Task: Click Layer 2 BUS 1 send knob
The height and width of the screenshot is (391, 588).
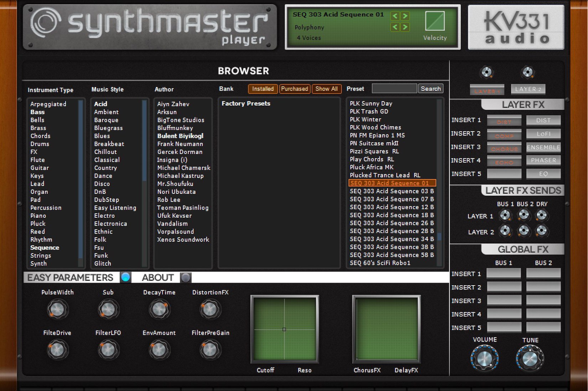Action: coord(505,231)
